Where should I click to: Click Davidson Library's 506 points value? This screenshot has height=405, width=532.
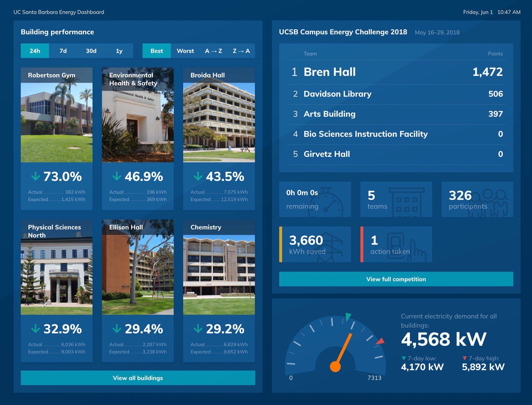[x=496, y=94]
